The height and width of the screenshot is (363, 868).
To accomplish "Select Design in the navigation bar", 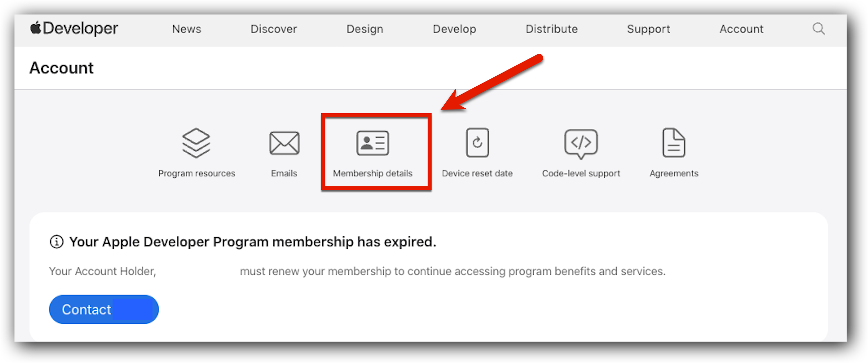I will [x=365, y=29].
